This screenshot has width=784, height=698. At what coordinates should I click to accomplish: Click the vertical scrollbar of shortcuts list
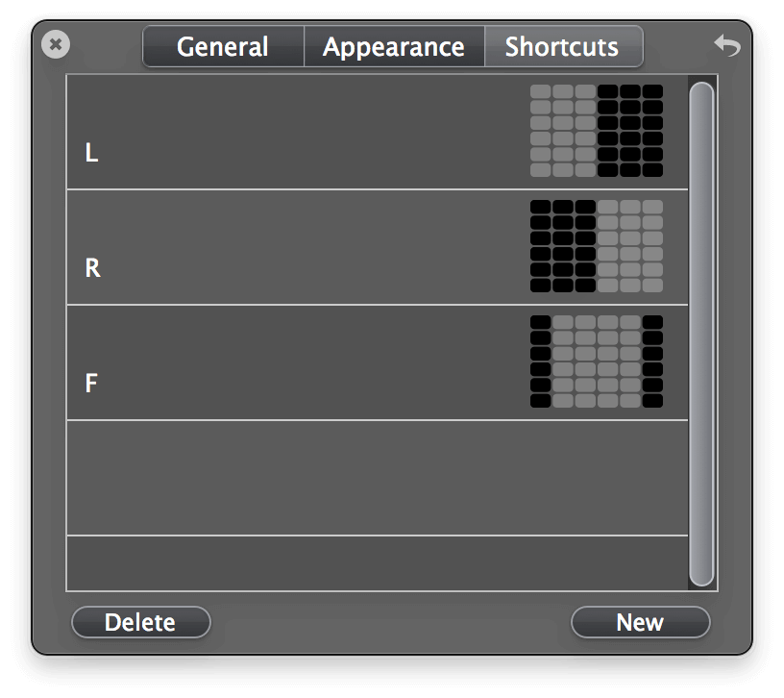pyautogui.click(x=701, y=334)
